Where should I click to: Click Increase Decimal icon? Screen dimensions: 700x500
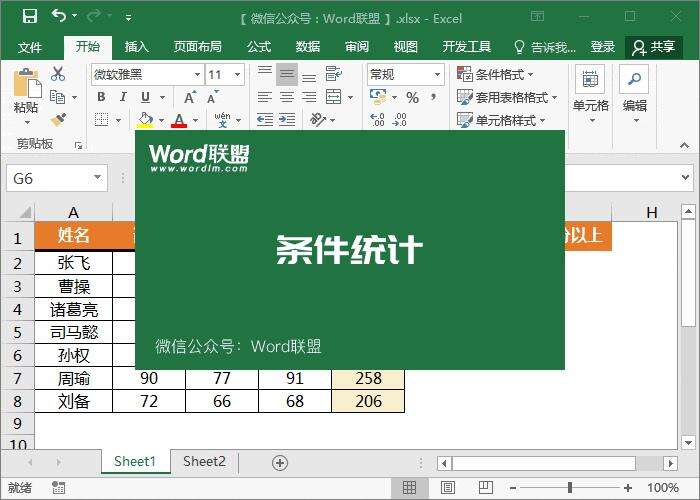pyautogui.click(x=377, y=119)
